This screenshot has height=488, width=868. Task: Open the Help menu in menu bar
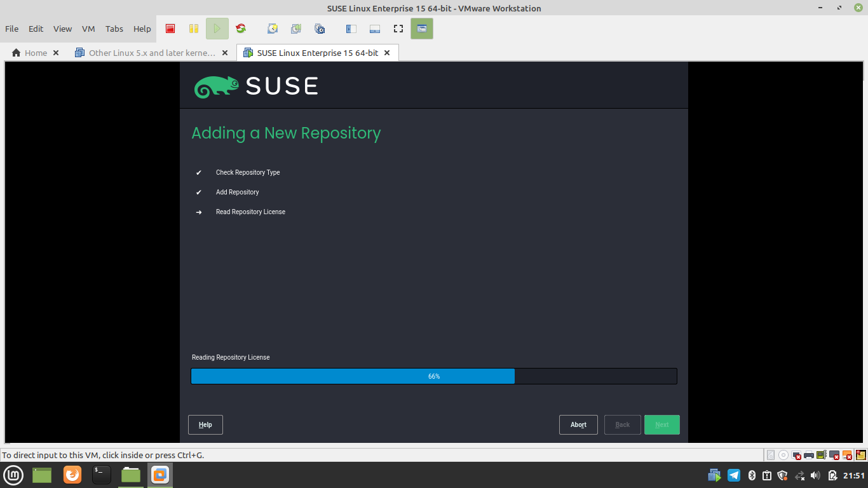point(142,29)
